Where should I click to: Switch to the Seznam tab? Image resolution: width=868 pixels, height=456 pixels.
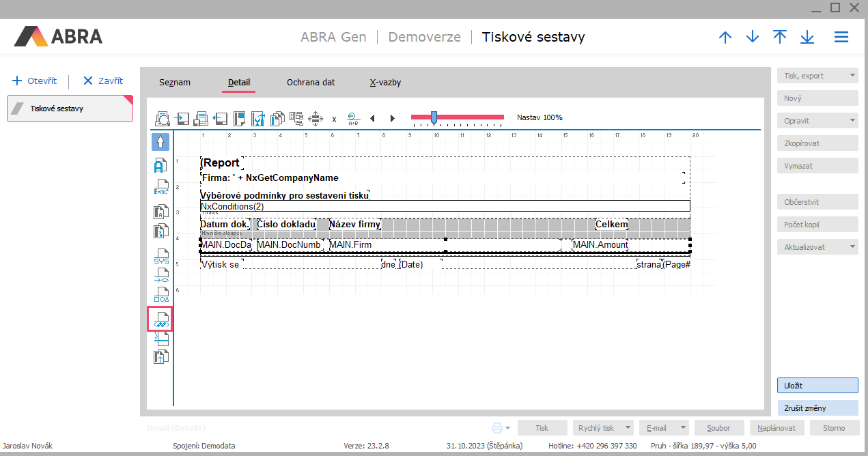pos(175,83)
